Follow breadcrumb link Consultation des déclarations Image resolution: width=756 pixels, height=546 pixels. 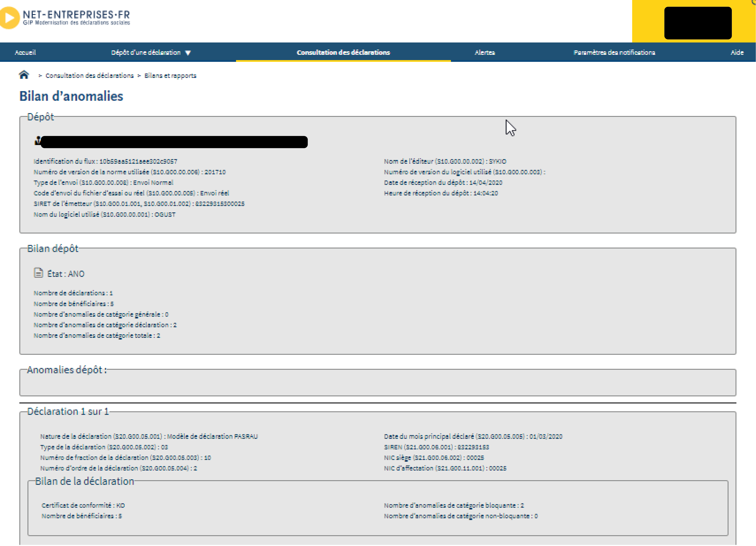(89, 76)
